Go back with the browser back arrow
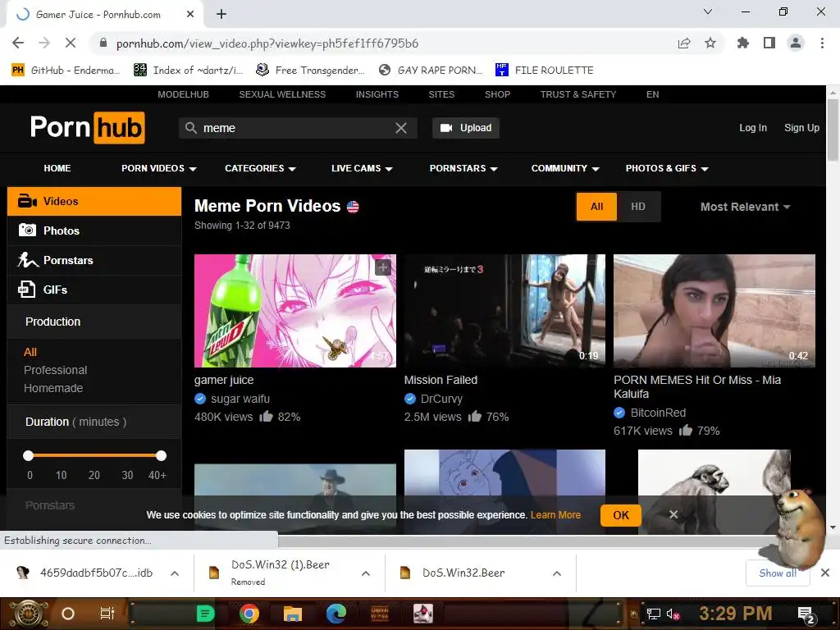Image resolution: width=840 pixels, height=630 pixels. pos(18,43)
